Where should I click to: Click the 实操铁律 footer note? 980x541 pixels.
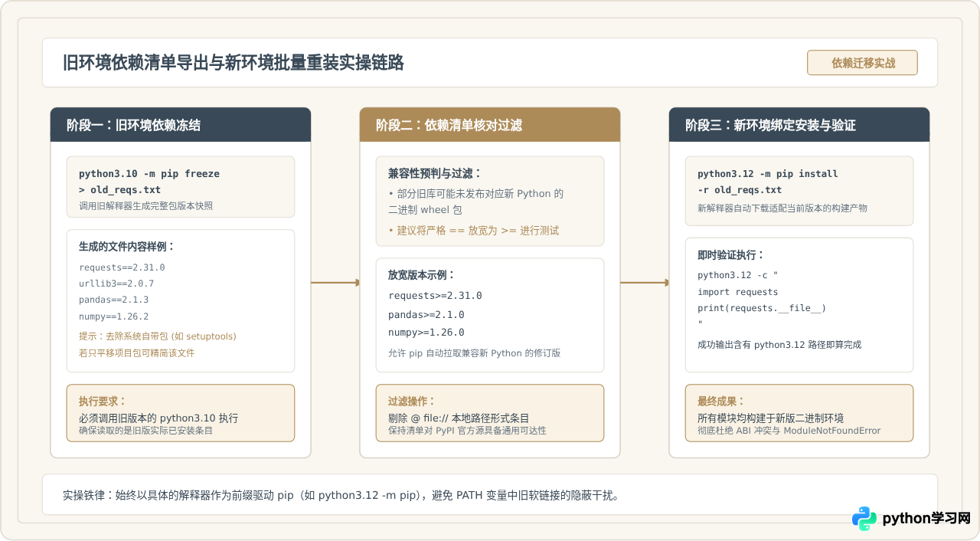point(341,496)
